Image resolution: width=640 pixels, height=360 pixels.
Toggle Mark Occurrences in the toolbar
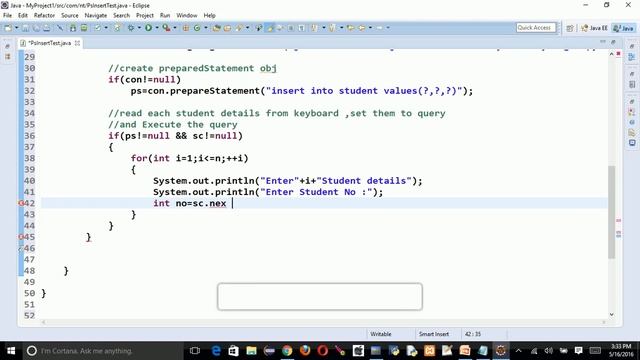[x=270, y=28]
